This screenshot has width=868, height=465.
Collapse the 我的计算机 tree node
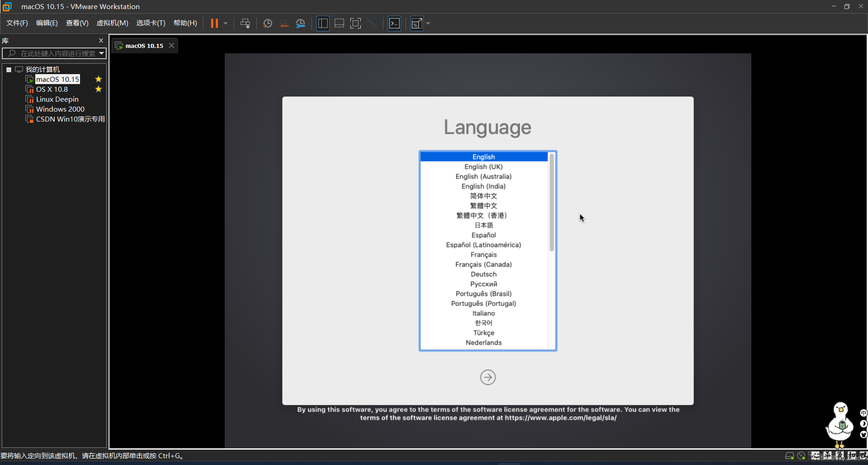9,70
